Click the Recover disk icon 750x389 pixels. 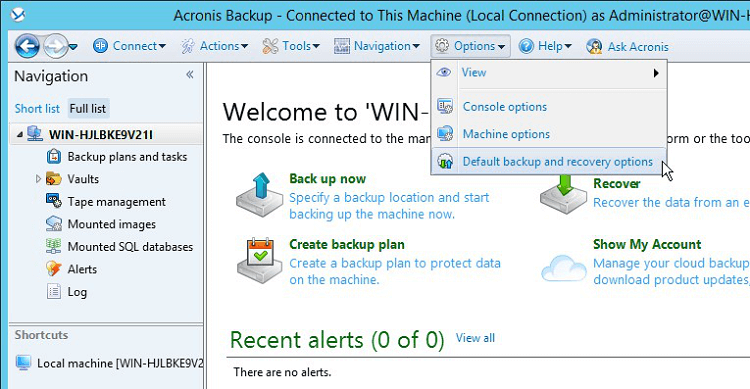(x=563, y=194)
